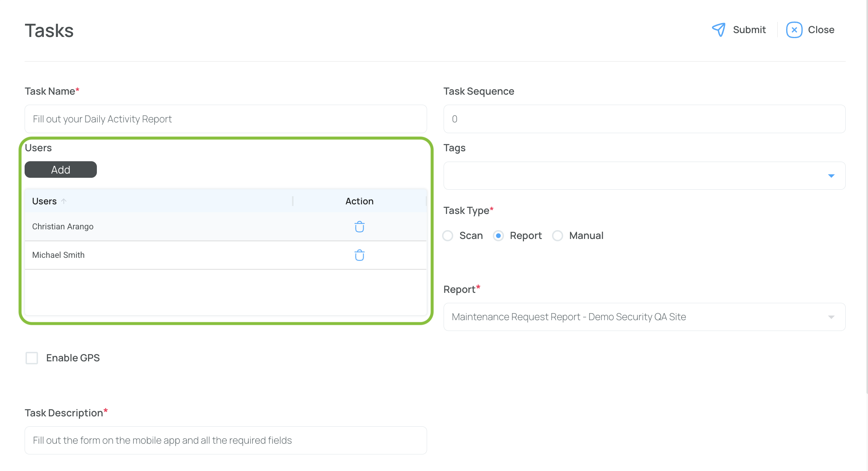The image size is (868, 471).
Task: Delete Christian Arango using trash icon
Action: (x=359, y=227)
